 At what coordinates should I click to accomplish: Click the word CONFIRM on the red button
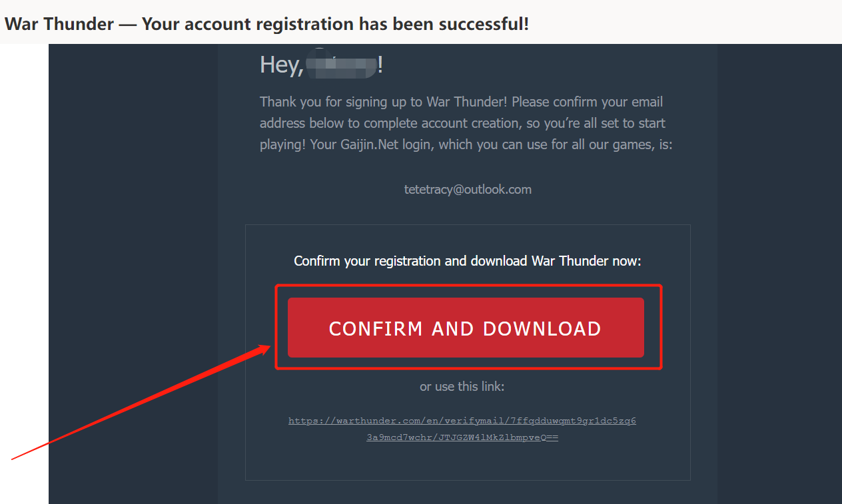[x=376, y=328]
